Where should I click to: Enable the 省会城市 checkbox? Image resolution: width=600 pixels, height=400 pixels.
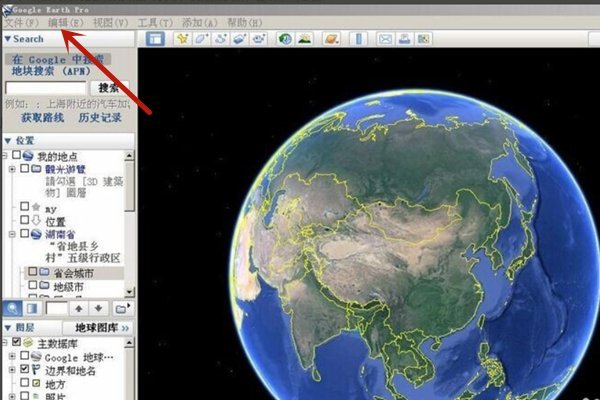click(x=33, y=272)
